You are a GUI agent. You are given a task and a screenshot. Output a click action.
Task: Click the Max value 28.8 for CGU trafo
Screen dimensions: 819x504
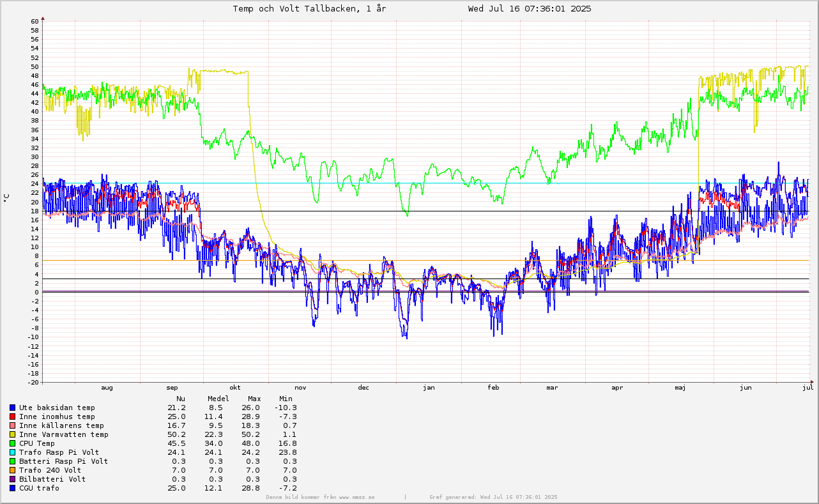coord(250,488)
